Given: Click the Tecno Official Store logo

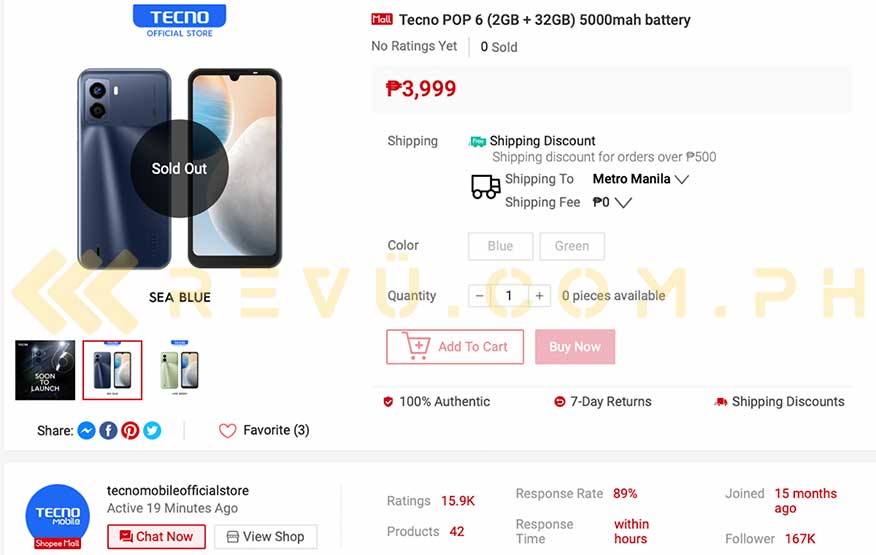Looking at the screenshot, I should click(179, 21).
